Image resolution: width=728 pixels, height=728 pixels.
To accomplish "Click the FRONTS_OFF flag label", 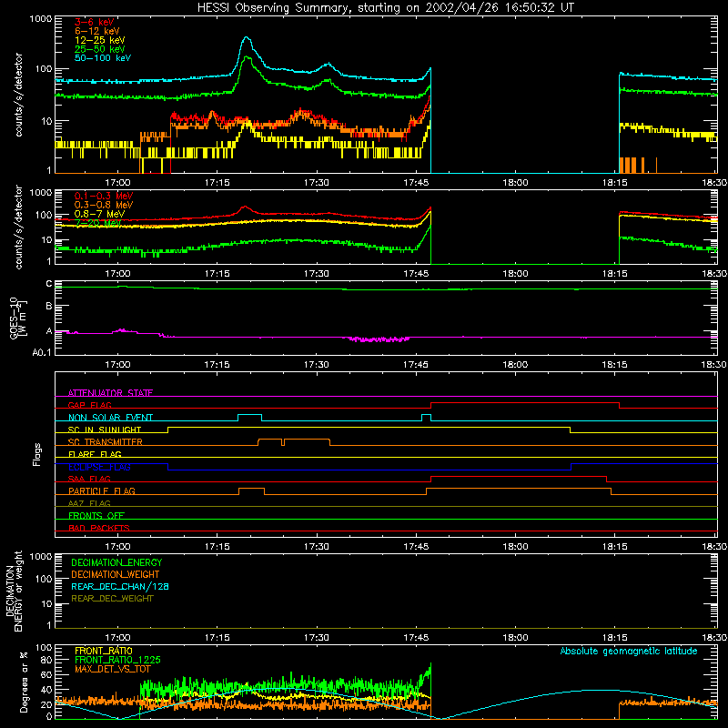I will pyautogui.click(x=96, y=516).
